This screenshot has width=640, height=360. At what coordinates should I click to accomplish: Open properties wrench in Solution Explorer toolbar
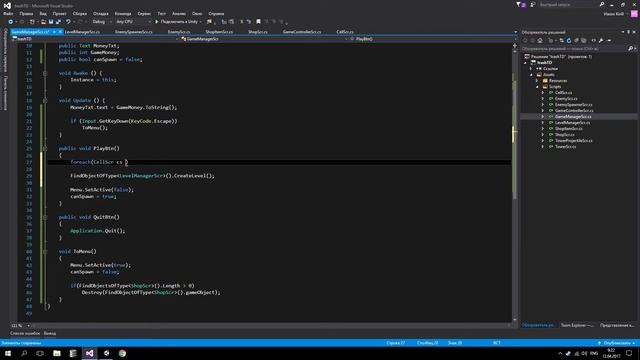601,40
